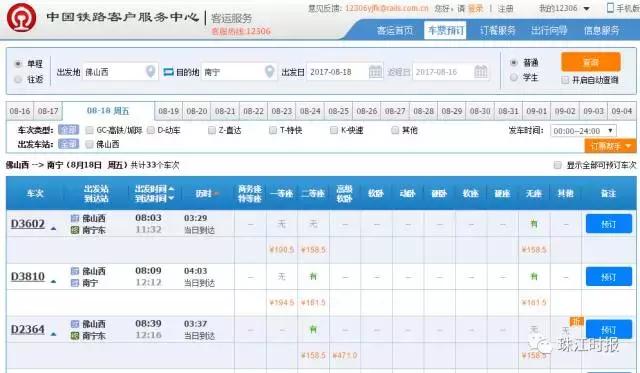Screen dimensions: 640x373
Task: Click orange 查询 search button
Action: coord(591,62)
